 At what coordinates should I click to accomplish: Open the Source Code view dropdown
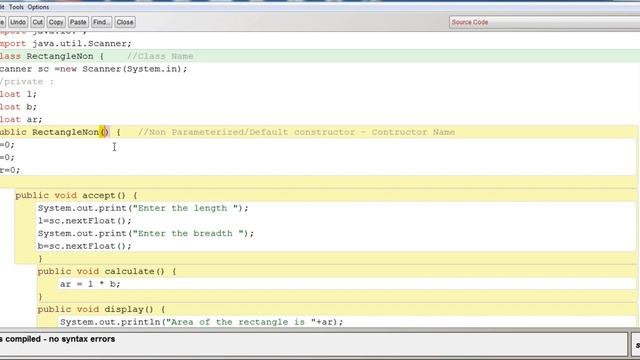click(544, 22)
